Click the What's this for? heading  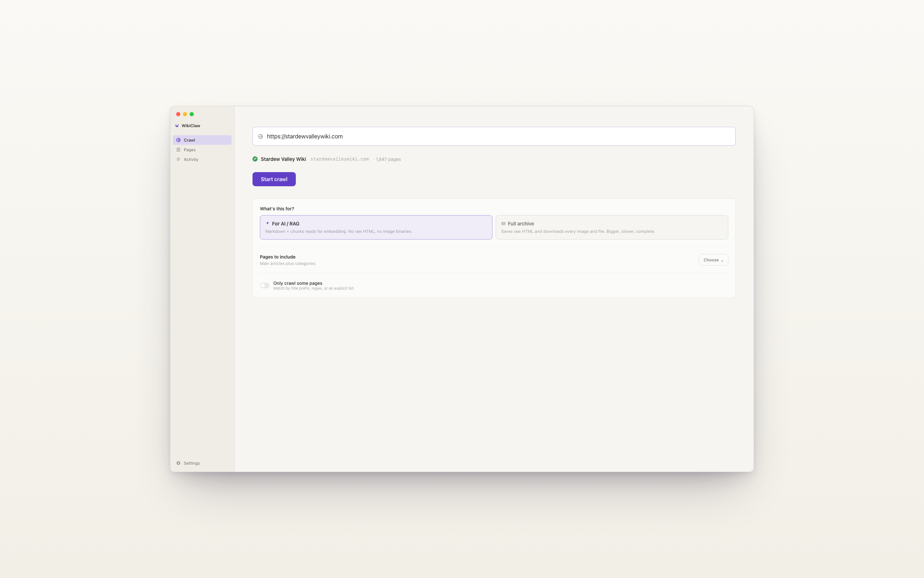point(277,209)
